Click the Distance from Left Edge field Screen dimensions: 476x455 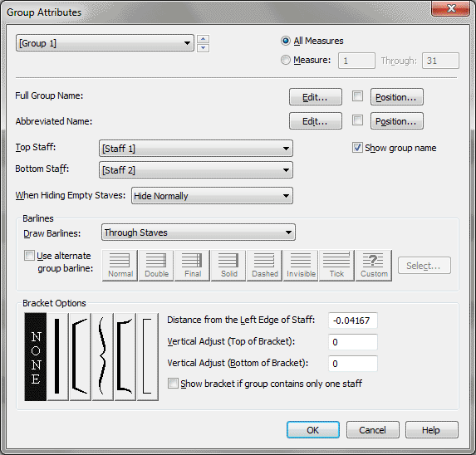tap(353, 320)
